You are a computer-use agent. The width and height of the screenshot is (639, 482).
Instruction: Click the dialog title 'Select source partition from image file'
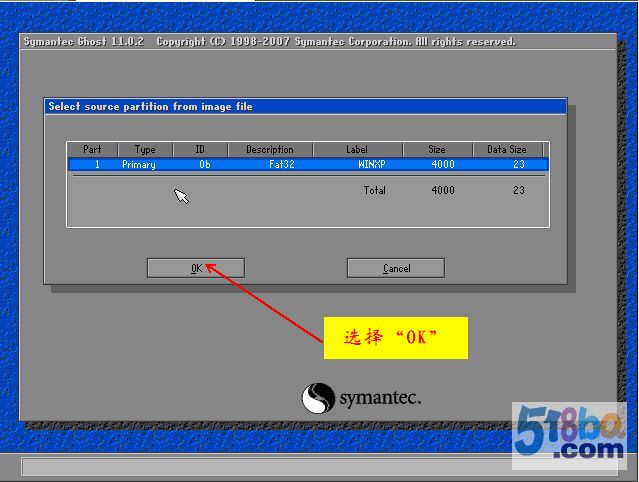150,107
